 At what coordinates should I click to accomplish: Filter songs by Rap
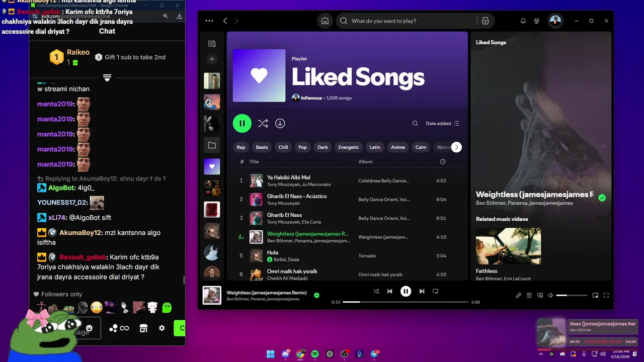(x=241, y=147)
